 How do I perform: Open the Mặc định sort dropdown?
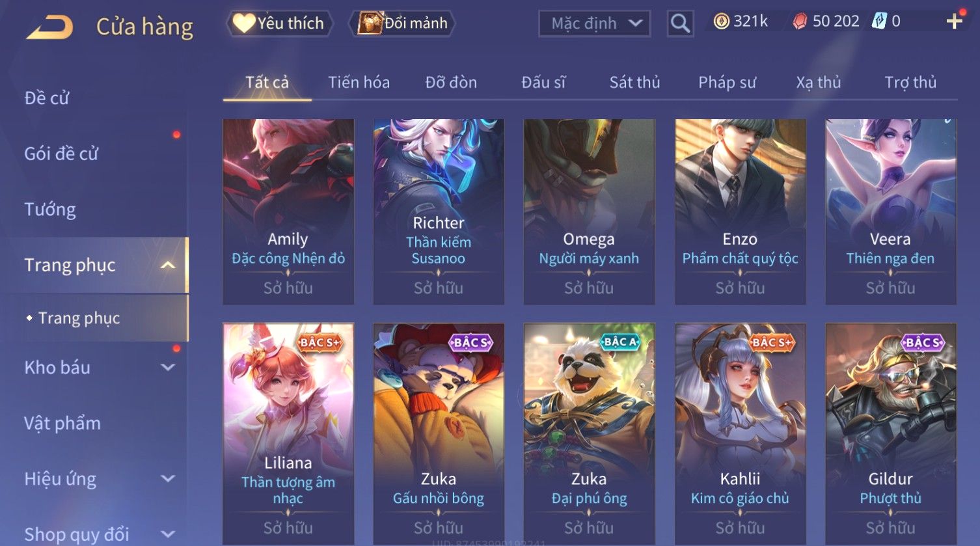pos(595,23)
